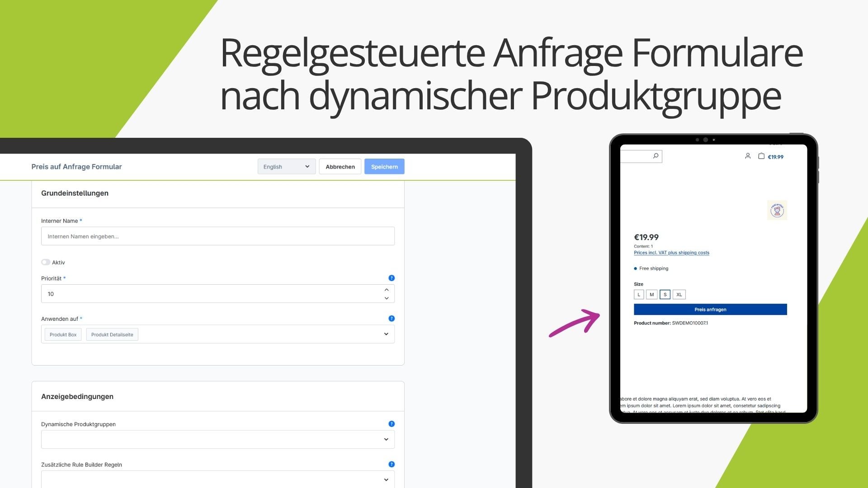The width and height of the screenshot is (868, 488).
Task: Click manufacturer logo thumbnail on tablet
Action: (777, 210)
